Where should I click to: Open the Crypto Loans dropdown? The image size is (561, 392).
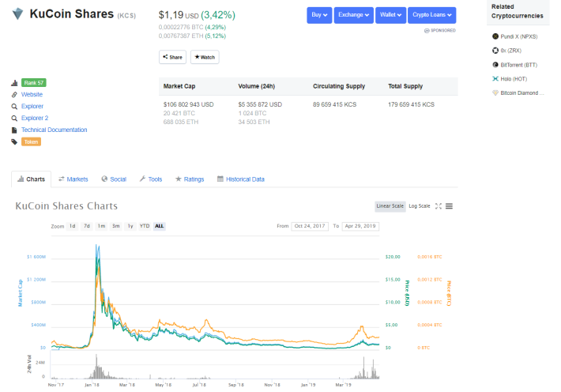click(x=432, y=15)
